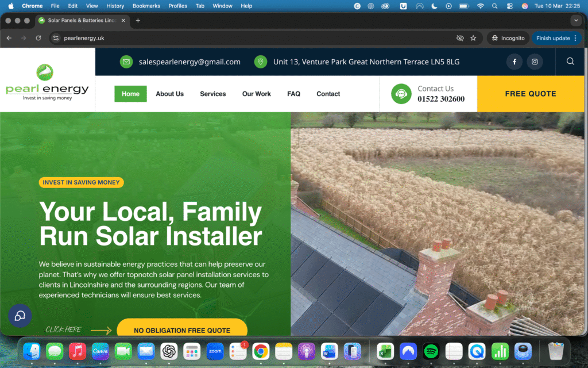The image size is (588, 368).
Task: Click the pearlenergy.uk address bar
Action: click(x=230, y=38)
